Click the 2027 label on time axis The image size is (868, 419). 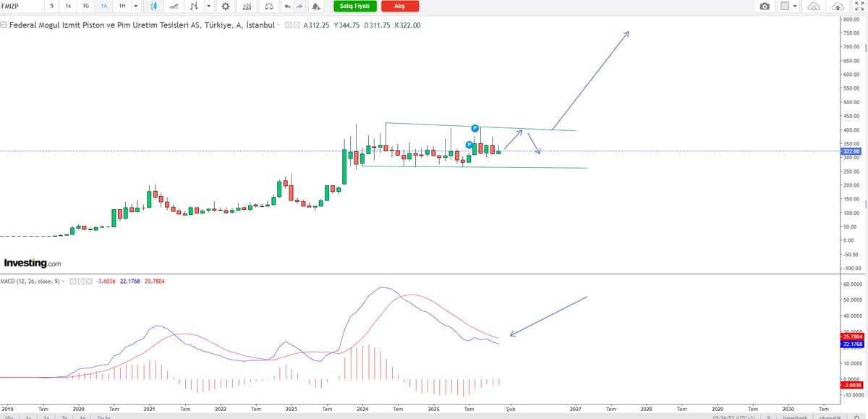coord(576,408)
